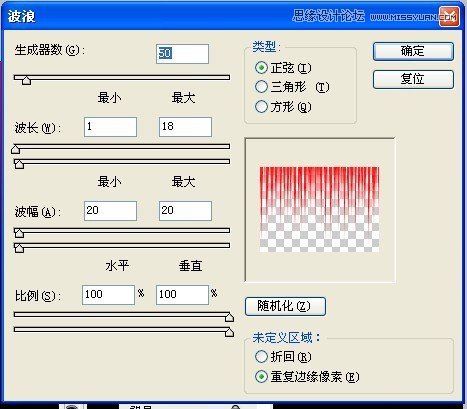The width and height of the screenshot is (467, 409).
Task: Confirm with the 确定 button
Action: 413,51
